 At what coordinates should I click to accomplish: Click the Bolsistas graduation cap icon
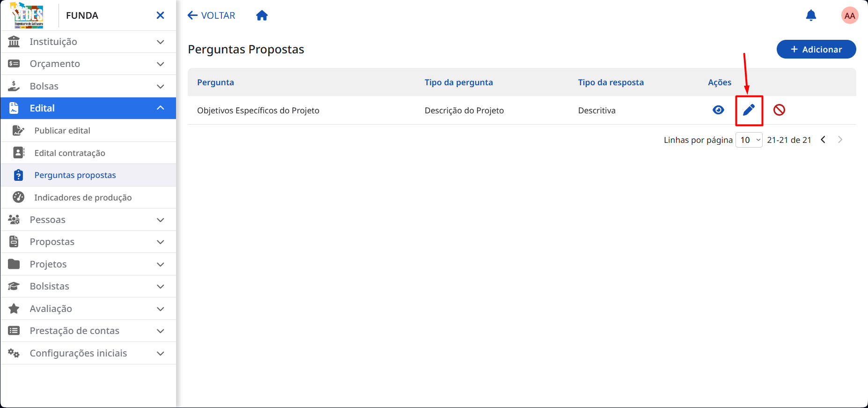coord(14,286)
